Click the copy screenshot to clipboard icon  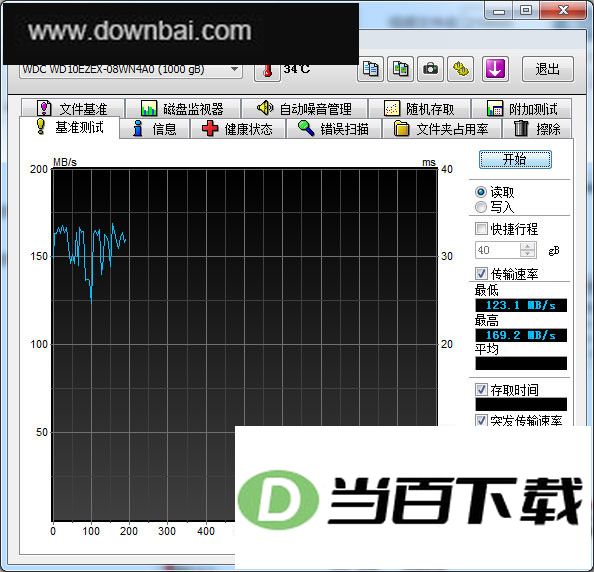coord(400,69)
